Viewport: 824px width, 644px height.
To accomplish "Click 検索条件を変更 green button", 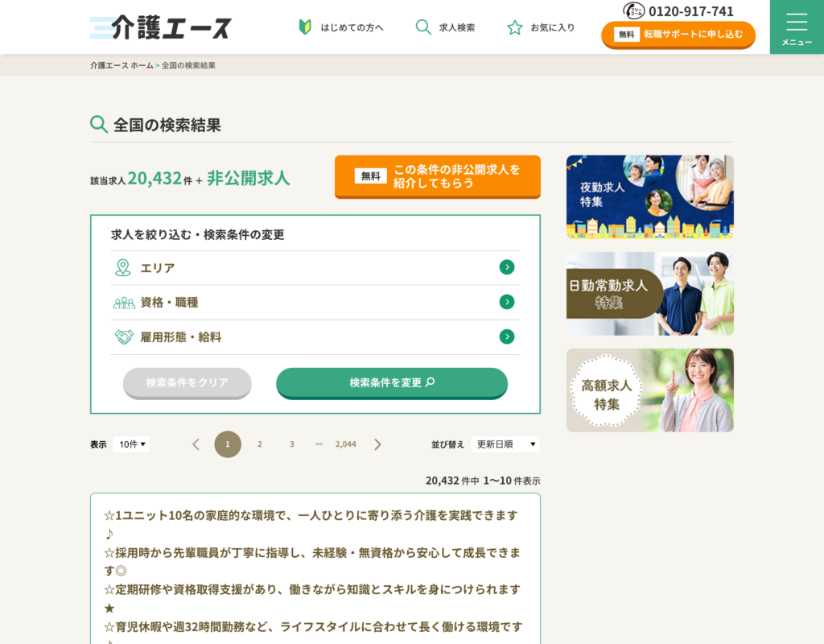I will [392, 382].
